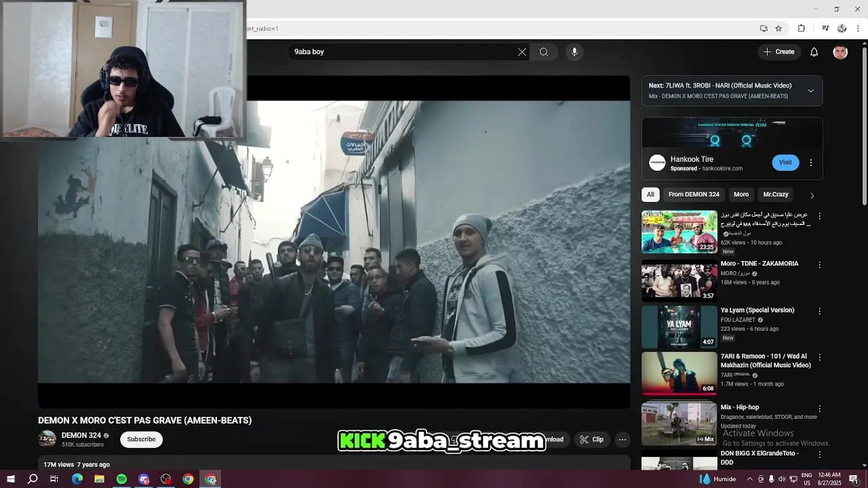This screenshot has width=868, height=488.
Task: Open options for the 62K views video
Action: (819, 216)
